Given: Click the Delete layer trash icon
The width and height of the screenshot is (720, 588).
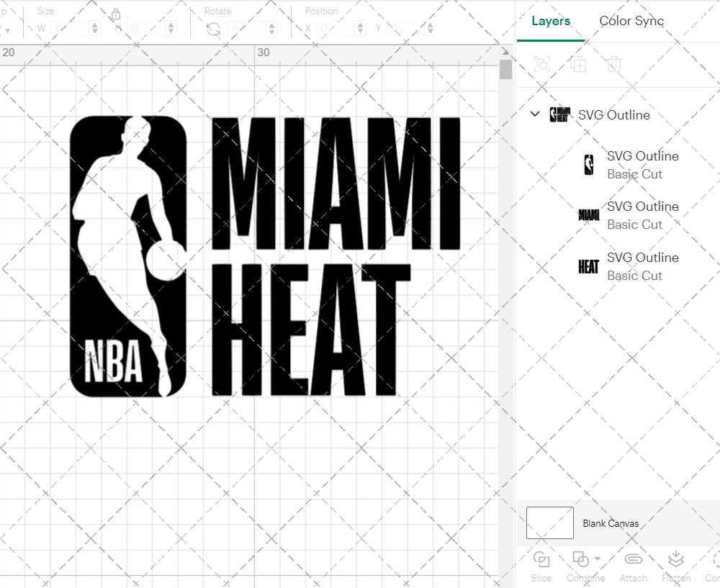Looking at the screenshot, I should pos(614,64).
